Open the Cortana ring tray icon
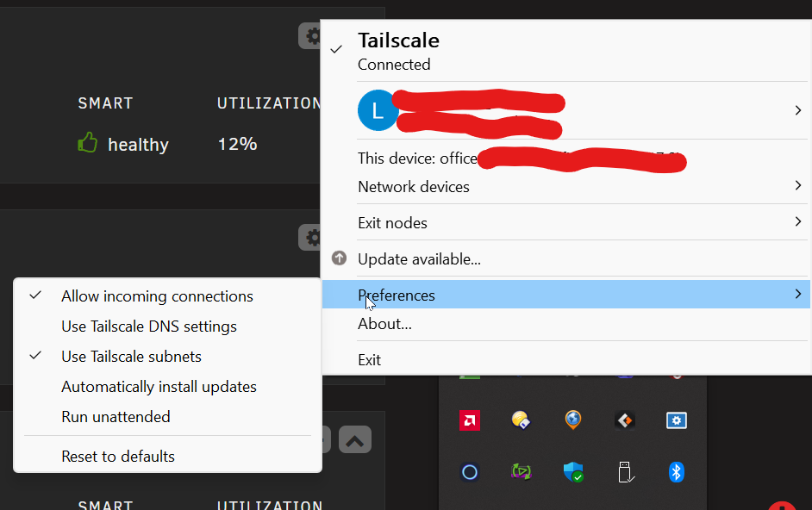Viewport: 812px width, 510px height. click(470, 472)
